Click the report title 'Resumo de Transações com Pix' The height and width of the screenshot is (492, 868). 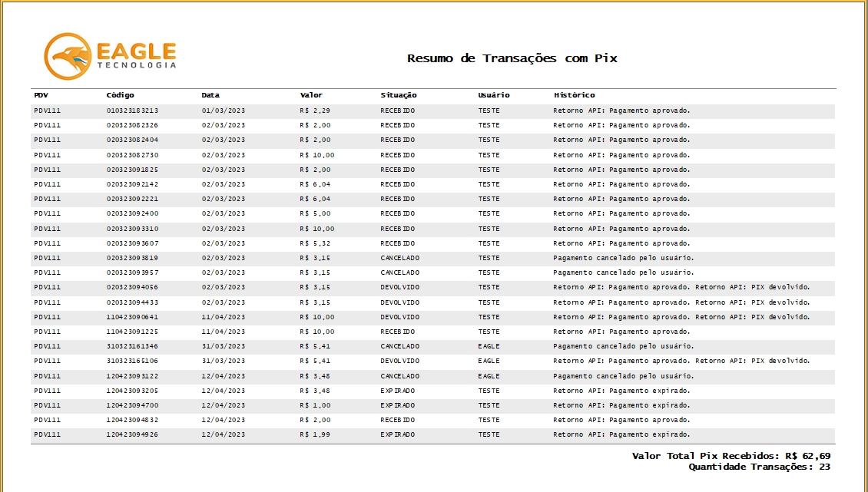(512, 58)
